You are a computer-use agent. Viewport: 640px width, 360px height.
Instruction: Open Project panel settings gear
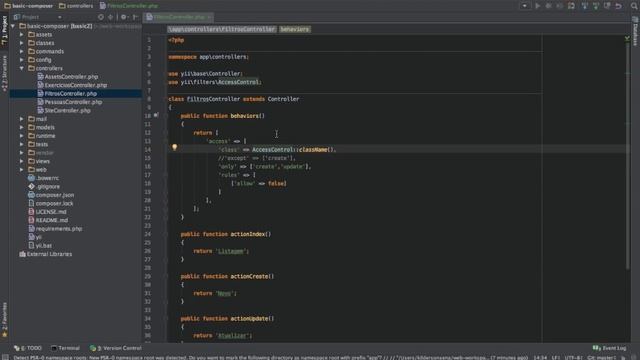(124, 17)
